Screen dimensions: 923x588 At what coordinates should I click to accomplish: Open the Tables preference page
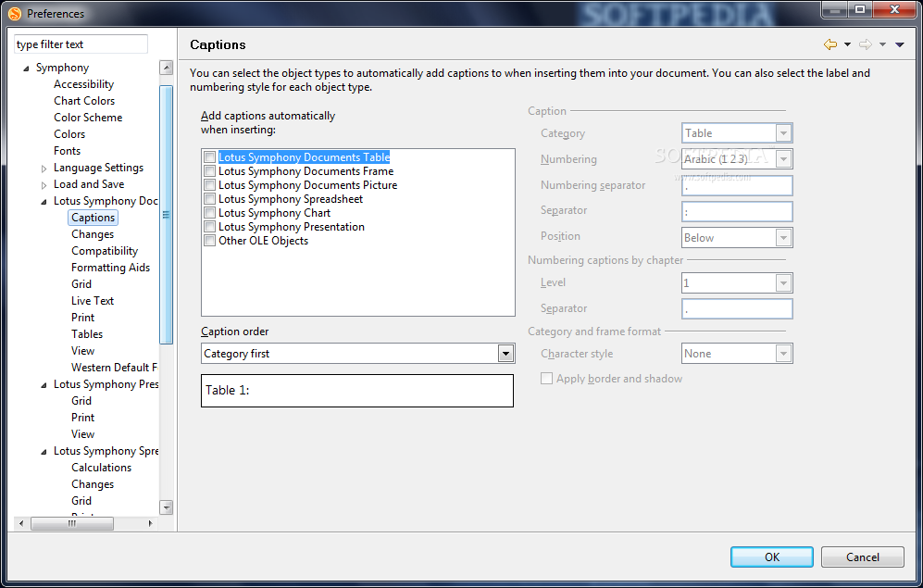point(87,334)
